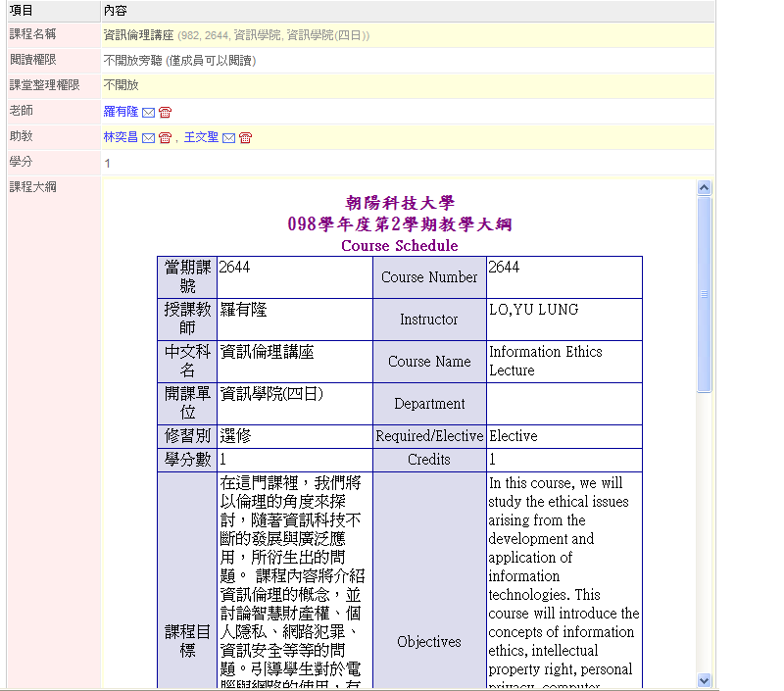Open the telephone icon for assistant 王文聖

(x=245, y=138)
